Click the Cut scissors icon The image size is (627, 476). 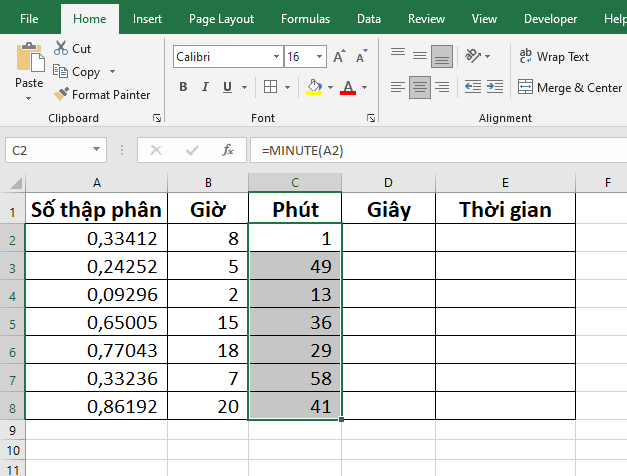pos(60,48)
